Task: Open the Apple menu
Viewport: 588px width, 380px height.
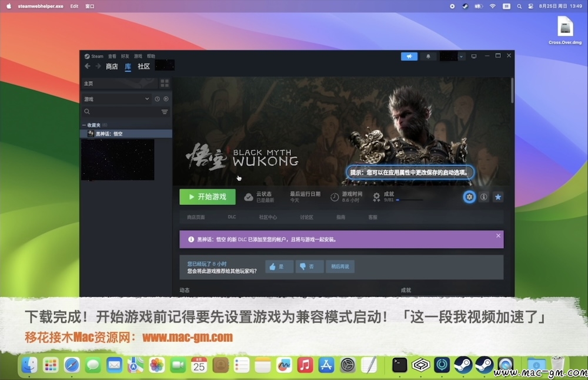Action: point(8,6)
